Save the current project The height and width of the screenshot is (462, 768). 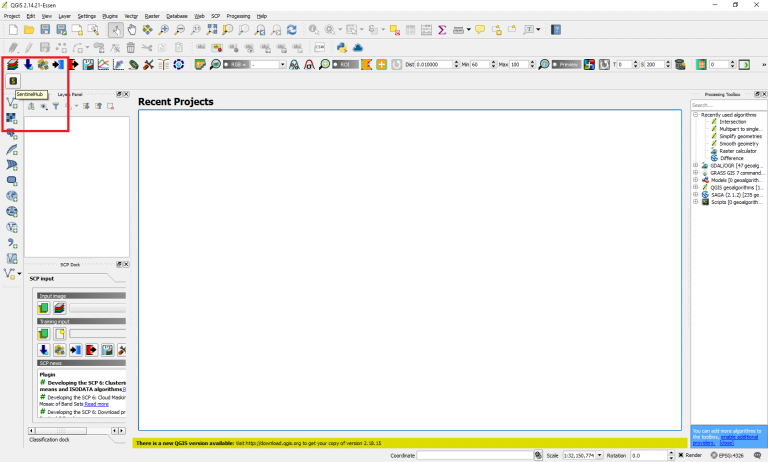click(x=45, y=30)
